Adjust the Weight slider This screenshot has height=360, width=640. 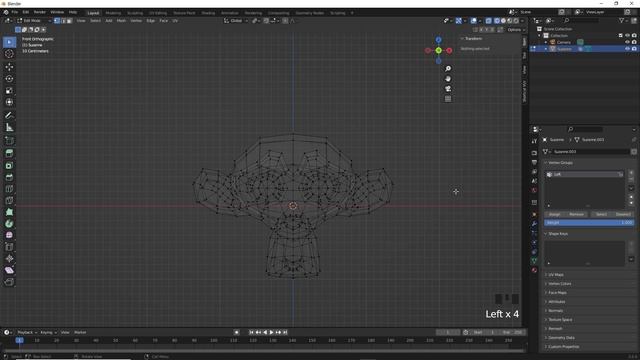589,222
